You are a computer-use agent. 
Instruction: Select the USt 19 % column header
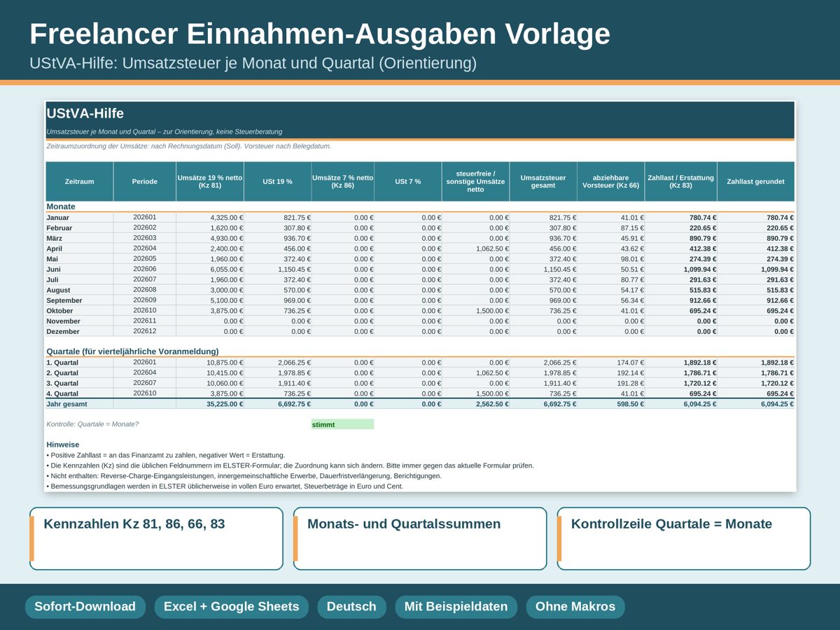278,181
